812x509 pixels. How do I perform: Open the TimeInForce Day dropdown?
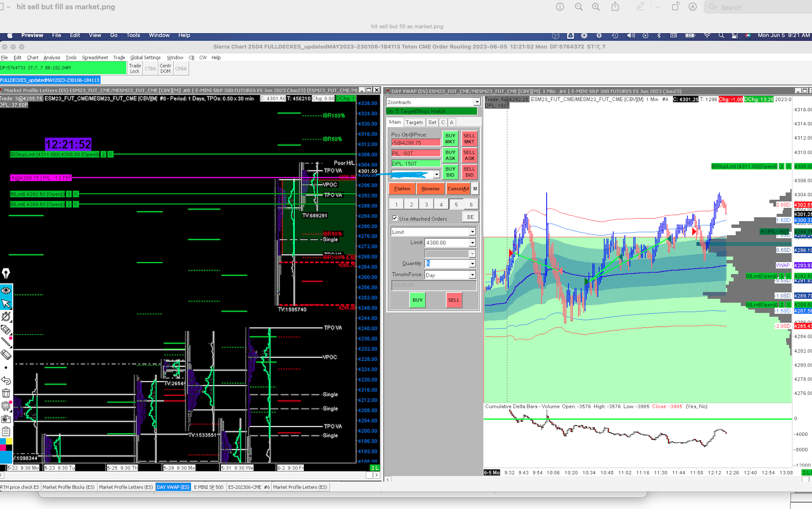point(472,275)
